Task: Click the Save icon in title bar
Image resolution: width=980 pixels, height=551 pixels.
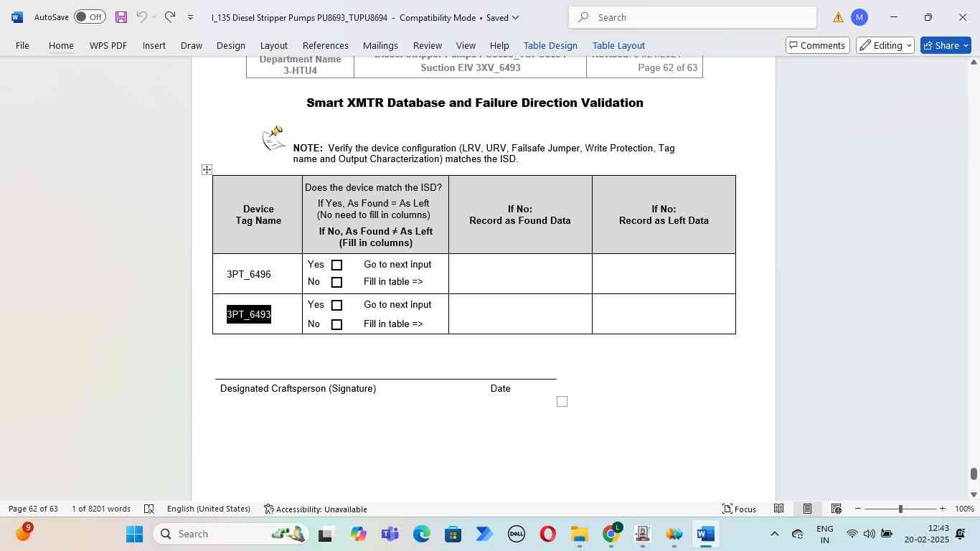Action: 121,17
